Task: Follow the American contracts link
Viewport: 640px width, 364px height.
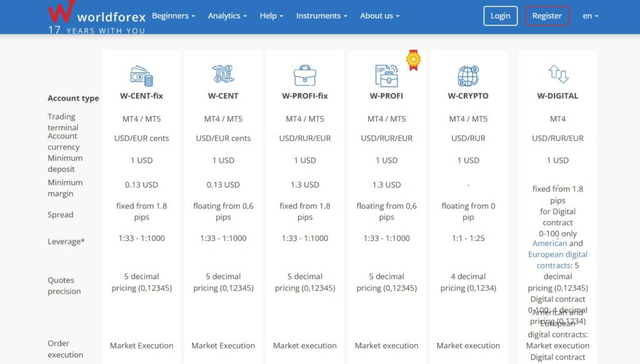Action: click(549, 243)
